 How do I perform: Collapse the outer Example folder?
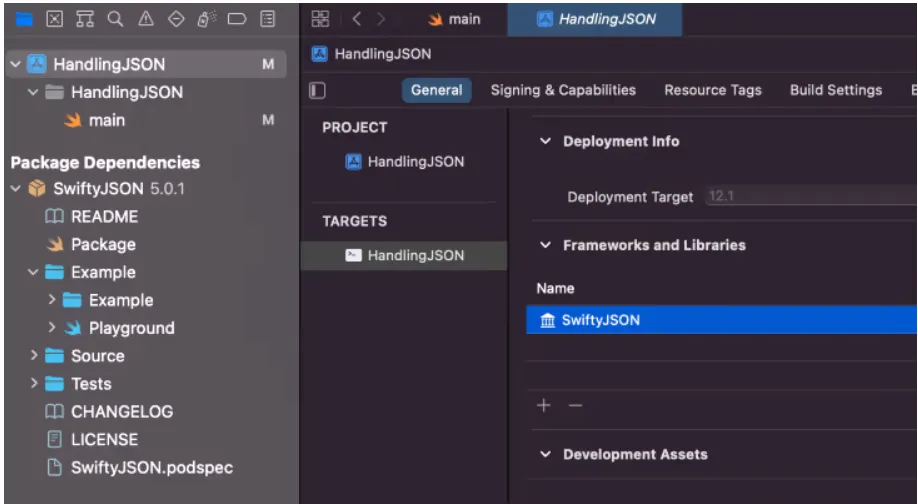point(33,272)
